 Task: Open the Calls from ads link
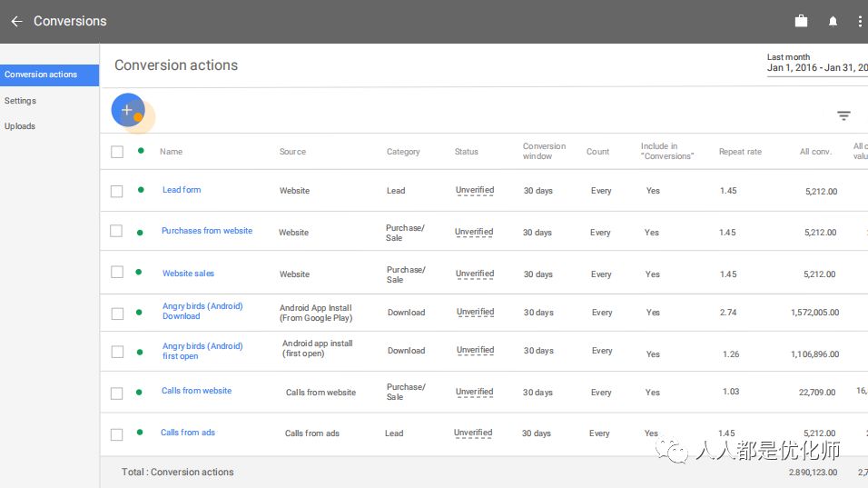pos(188,432)
